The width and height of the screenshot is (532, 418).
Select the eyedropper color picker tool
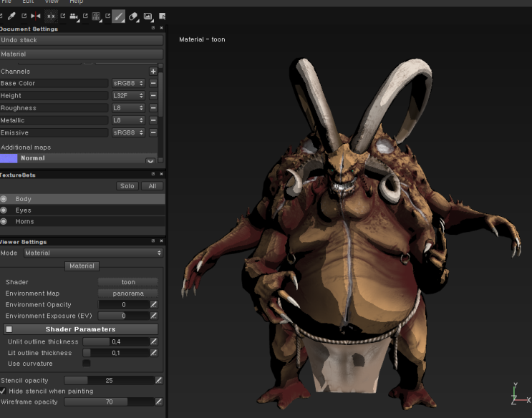coord(11,16)
